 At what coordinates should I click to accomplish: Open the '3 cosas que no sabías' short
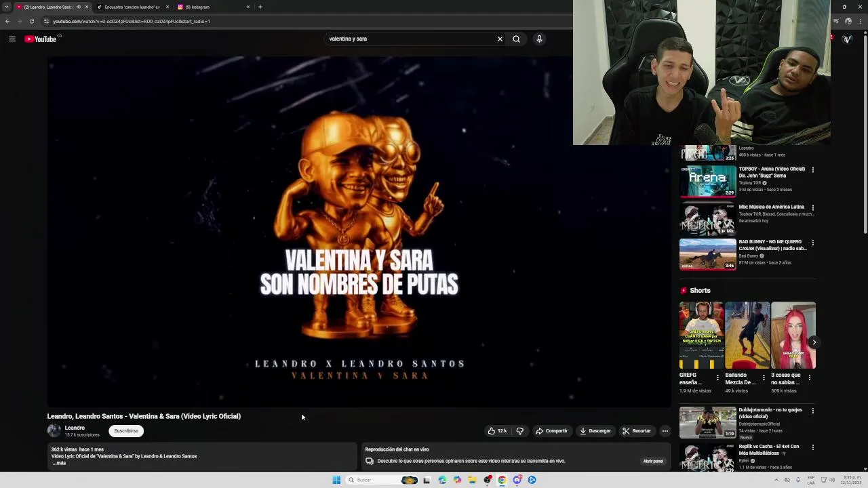793,335
